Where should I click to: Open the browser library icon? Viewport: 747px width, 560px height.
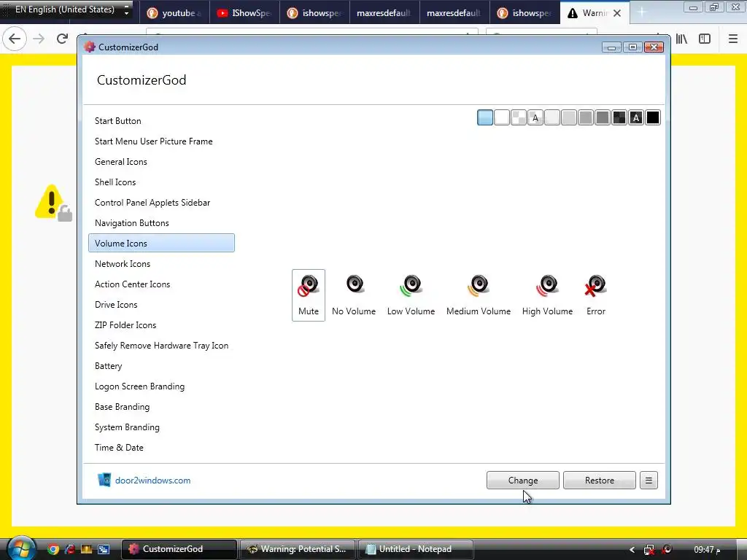(682, 39)
